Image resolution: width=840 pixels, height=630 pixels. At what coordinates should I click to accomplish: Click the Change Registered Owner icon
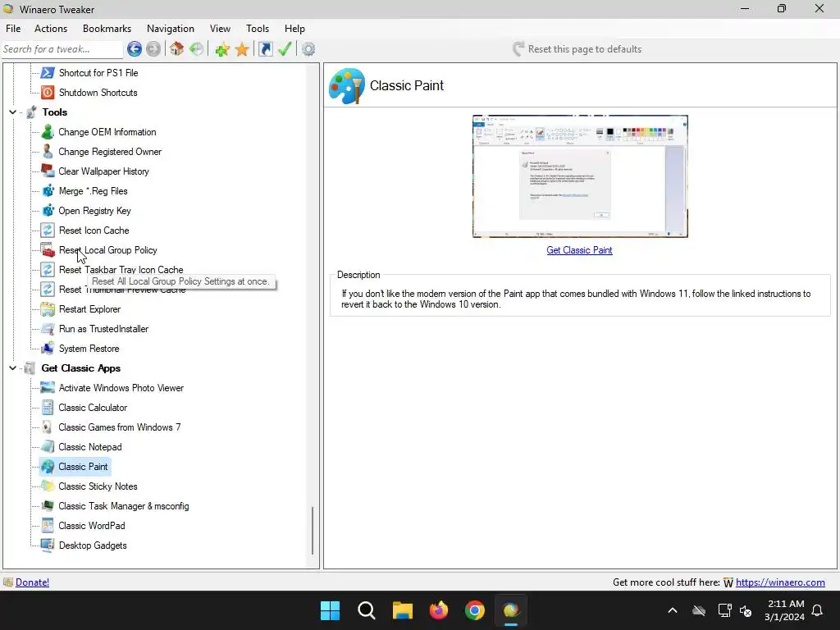coord(48,152)
